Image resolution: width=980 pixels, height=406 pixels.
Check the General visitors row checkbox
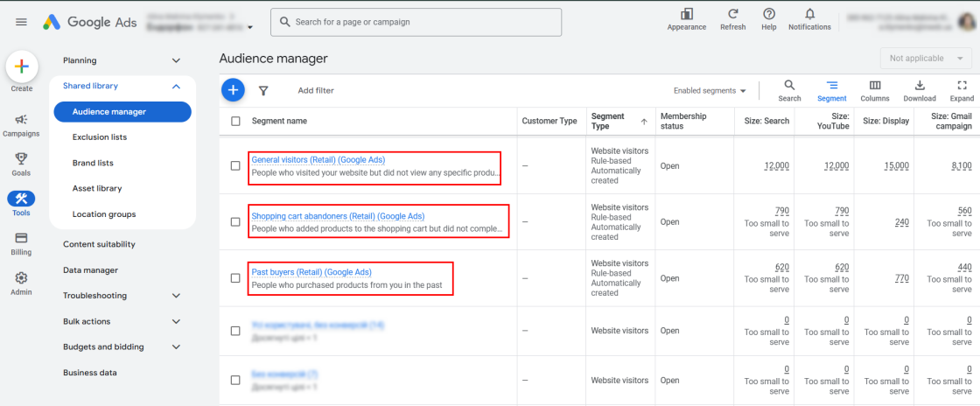[235, 165]
